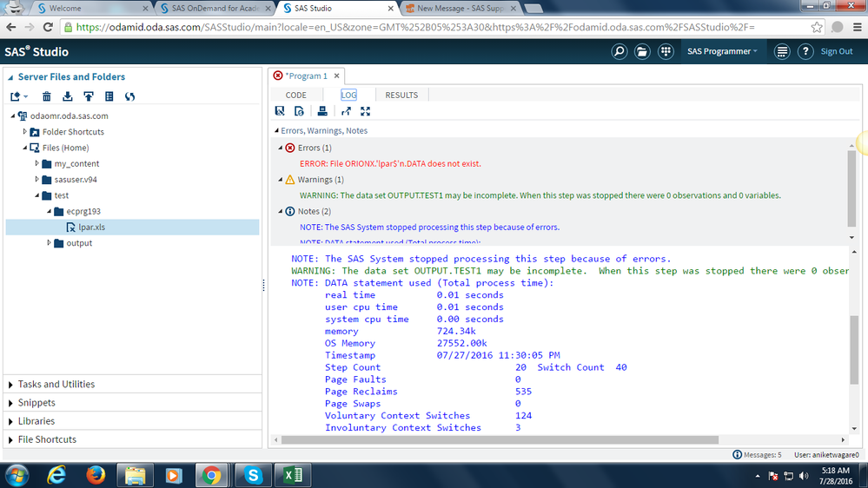Click the Windows Start button

click(x=17, y=475)
